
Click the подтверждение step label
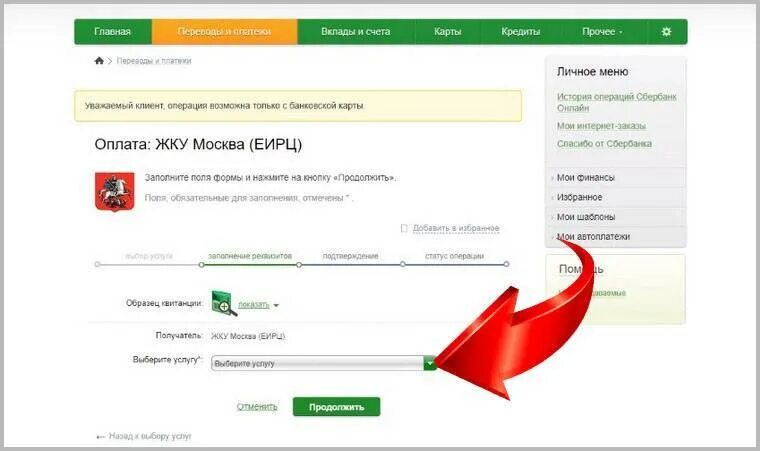[x=350, y=256]
